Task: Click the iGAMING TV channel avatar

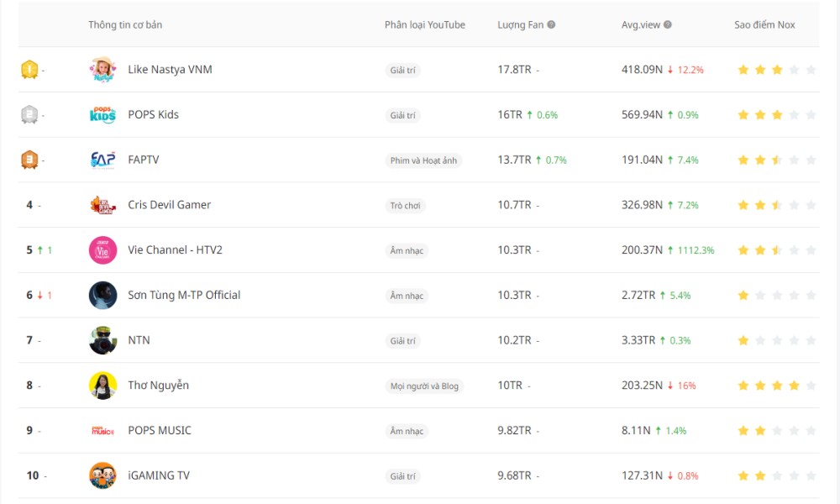Action: click(x=102, y=475)
